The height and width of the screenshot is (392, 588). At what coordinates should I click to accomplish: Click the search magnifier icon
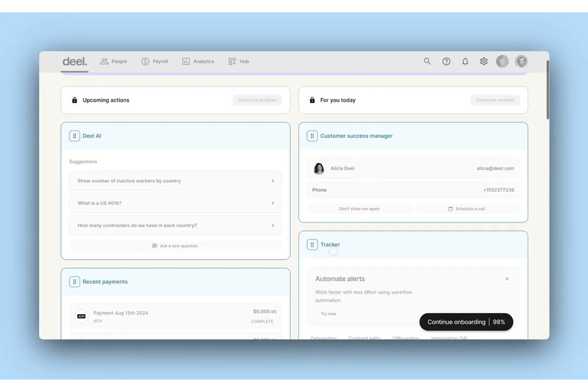(x=427, y=61)
